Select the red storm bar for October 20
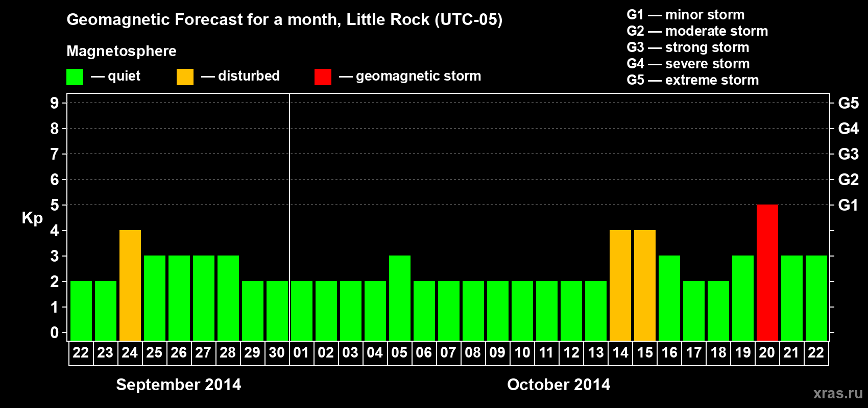868x408 pixels. coord(767,272)
